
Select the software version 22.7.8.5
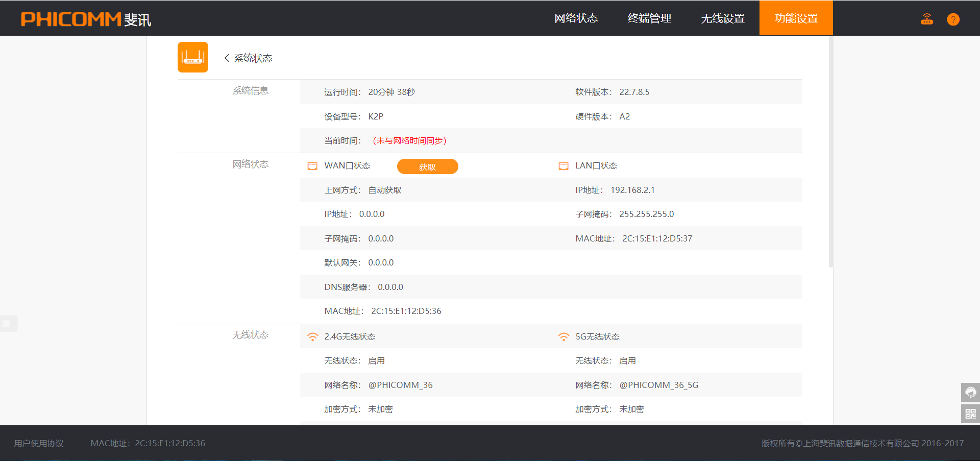(x=634, y=92)
